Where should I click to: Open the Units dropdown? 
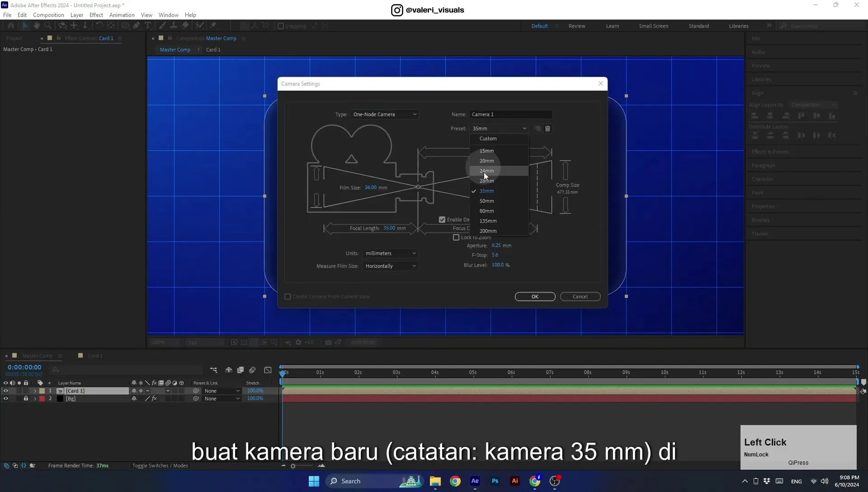click(390, 253)
